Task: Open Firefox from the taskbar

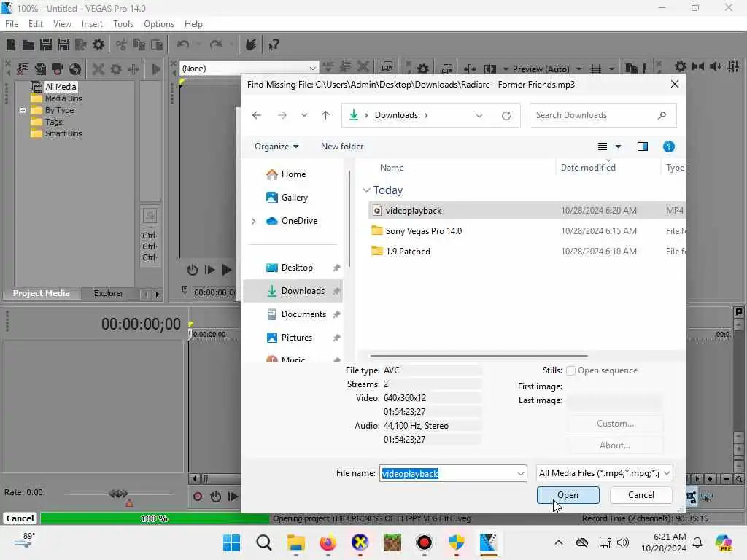Action: (328, 542)
